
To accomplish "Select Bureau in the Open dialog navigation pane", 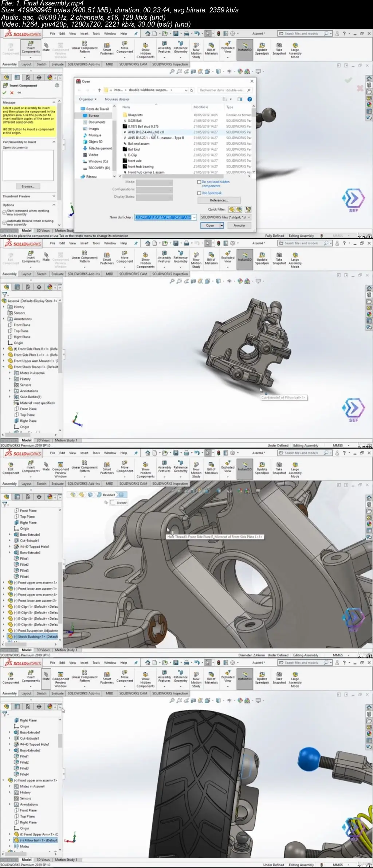I will (94, 116).
